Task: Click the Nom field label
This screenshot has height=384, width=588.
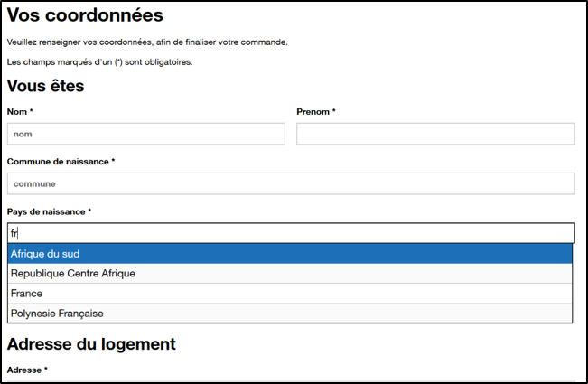Action: click(x=17, y=112)
